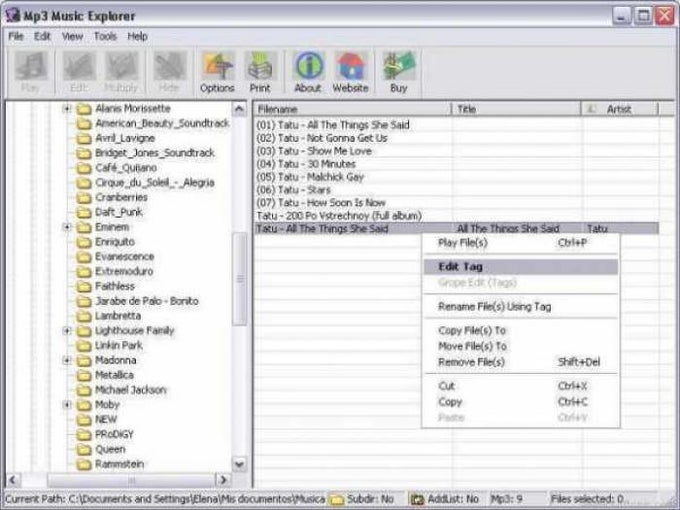Image resolution: width=680 pixels, height=510 pixels.
Task: Open the View menu
Action: coord(72,36)
